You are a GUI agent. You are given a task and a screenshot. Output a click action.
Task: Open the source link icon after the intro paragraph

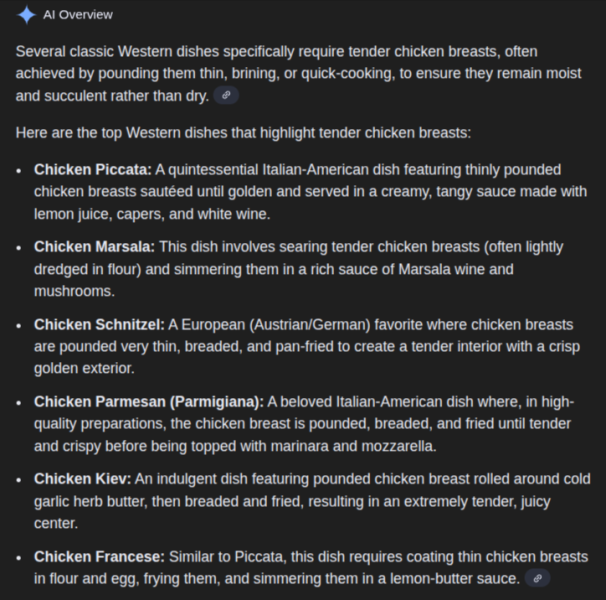coord(227,96)
